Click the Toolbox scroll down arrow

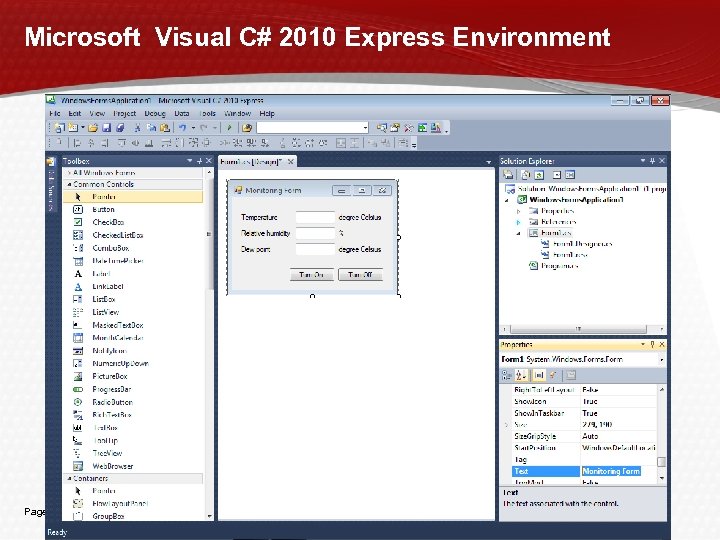pyautogui.click(x=209, y=516)
